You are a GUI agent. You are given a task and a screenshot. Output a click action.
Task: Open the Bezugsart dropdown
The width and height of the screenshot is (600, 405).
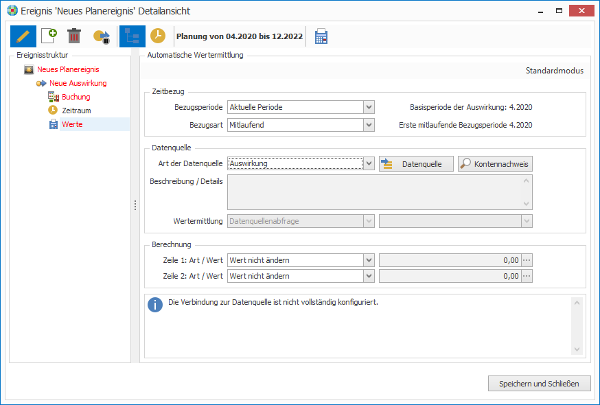click(368, 125)
